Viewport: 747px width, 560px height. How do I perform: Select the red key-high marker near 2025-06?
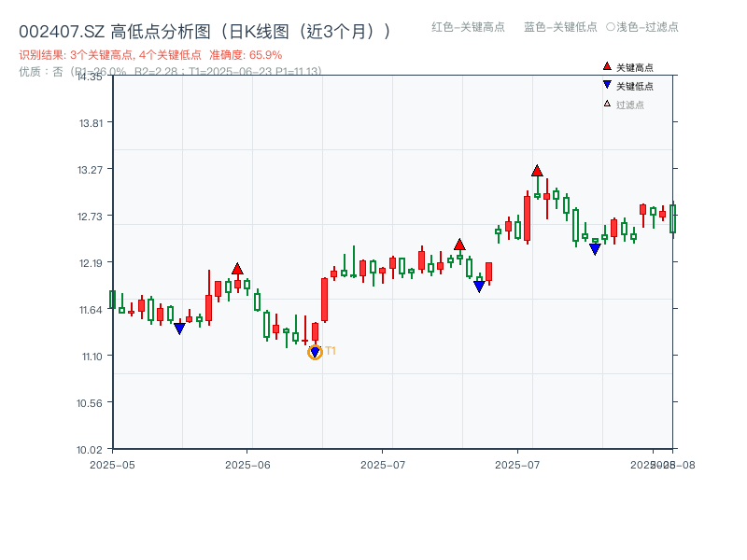pos(238,269)
